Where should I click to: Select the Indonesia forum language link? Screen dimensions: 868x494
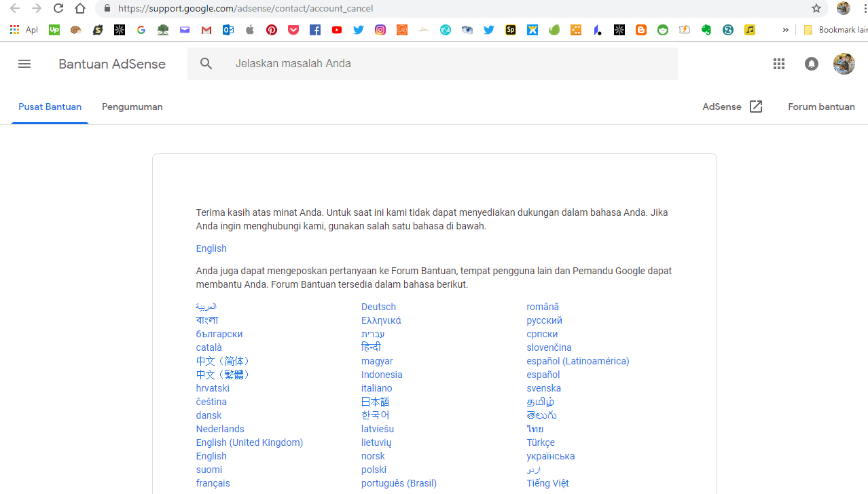[382, 375]
